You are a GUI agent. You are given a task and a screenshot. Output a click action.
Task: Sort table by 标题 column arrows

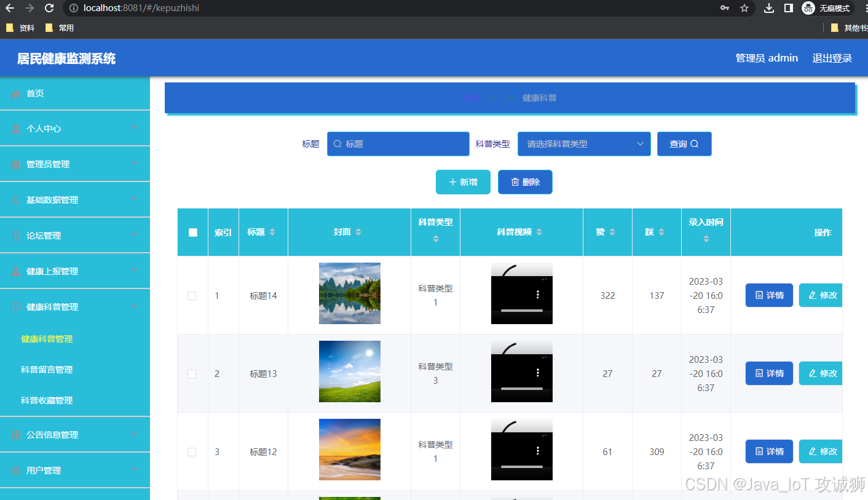272,232
